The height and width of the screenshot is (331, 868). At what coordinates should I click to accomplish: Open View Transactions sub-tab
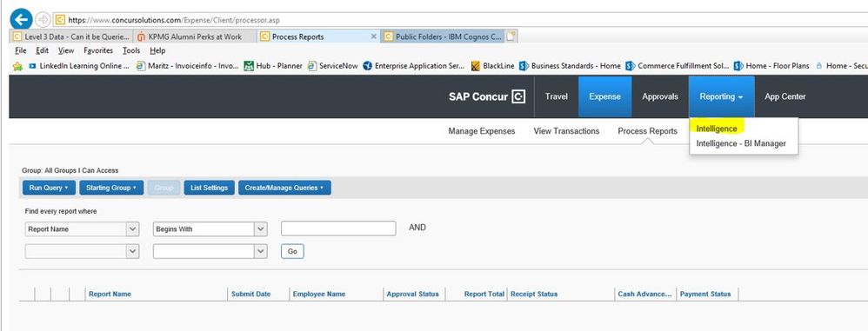[x=566, y=131]
